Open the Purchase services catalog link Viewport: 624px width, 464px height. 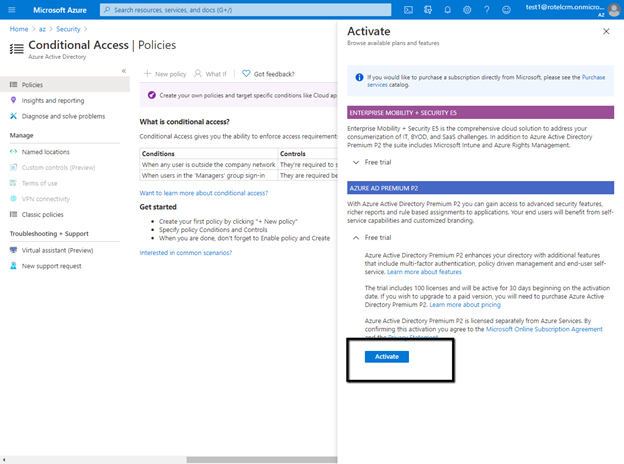coord(593,77)
